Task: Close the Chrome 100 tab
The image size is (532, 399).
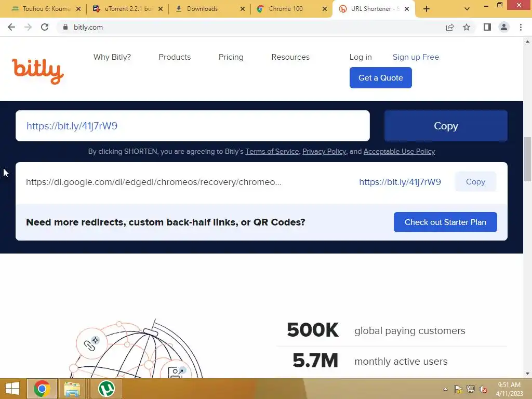Action: point(325,9)
